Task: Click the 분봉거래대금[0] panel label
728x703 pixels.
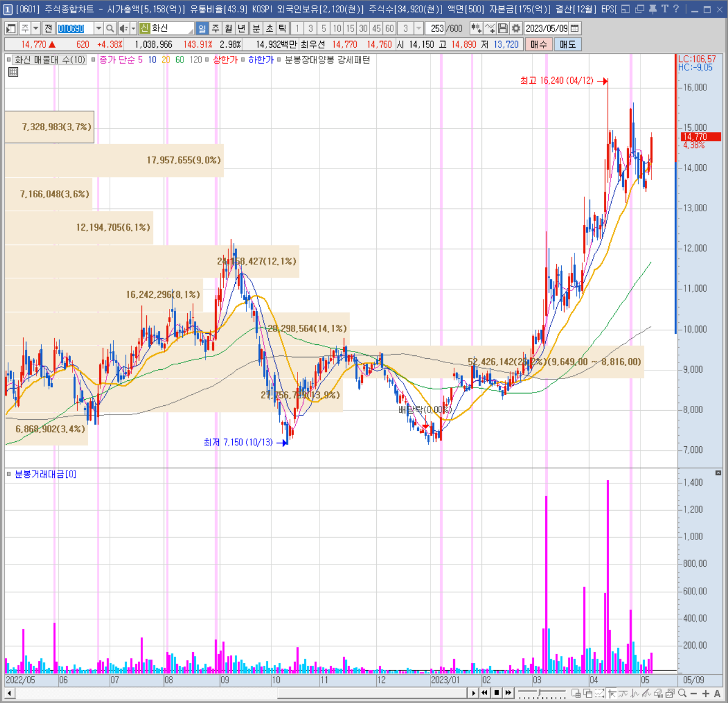Action: [x=45, y=474]
